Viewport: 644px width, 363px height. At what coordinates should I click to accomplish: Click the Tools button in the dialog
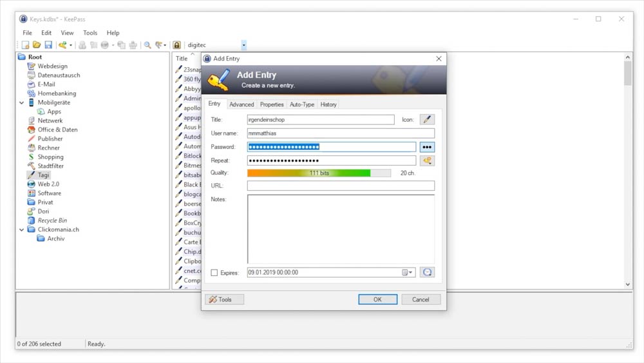coord(224,299)
